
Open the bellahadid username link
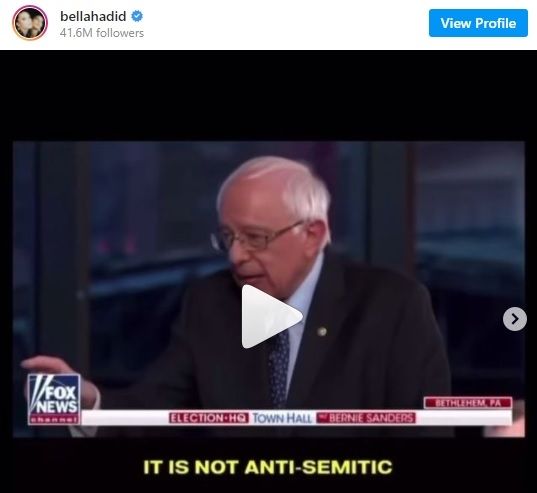93,16
